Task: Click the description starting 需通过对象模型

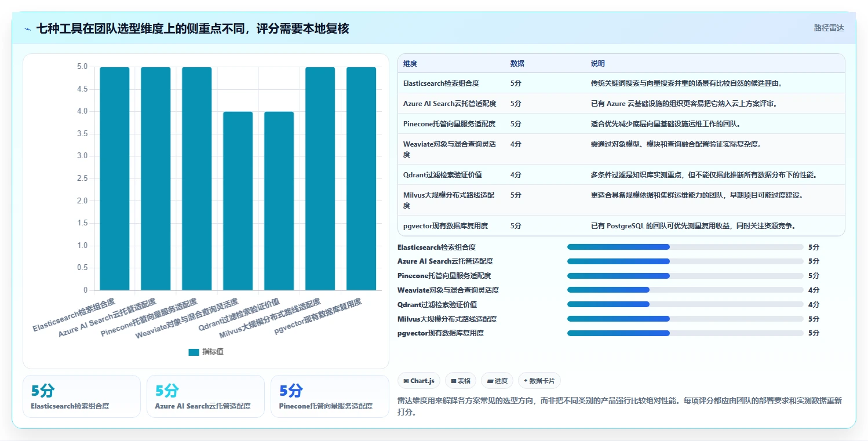Action: (676, 144)
